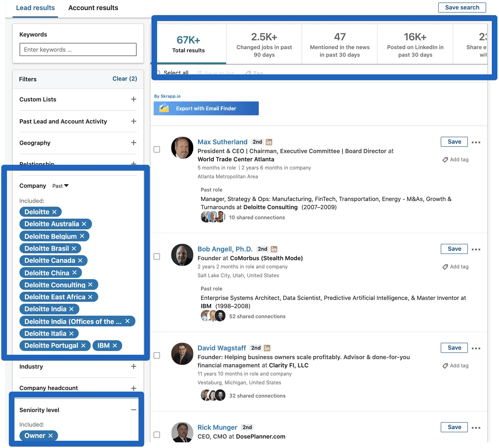
Task: Open more options for Bob Angell
Action: point(476,250)
